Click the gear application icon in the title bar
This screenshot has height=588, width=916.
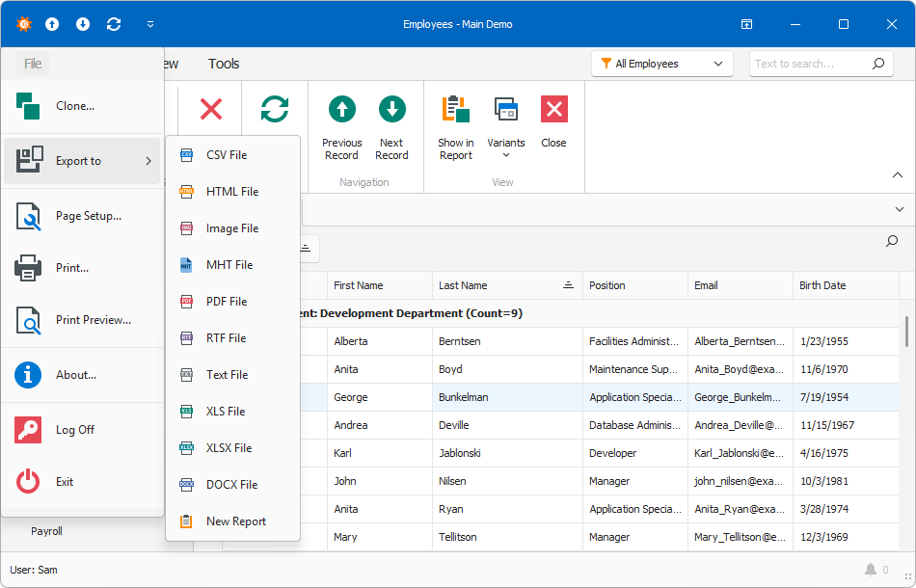[23, 24]
